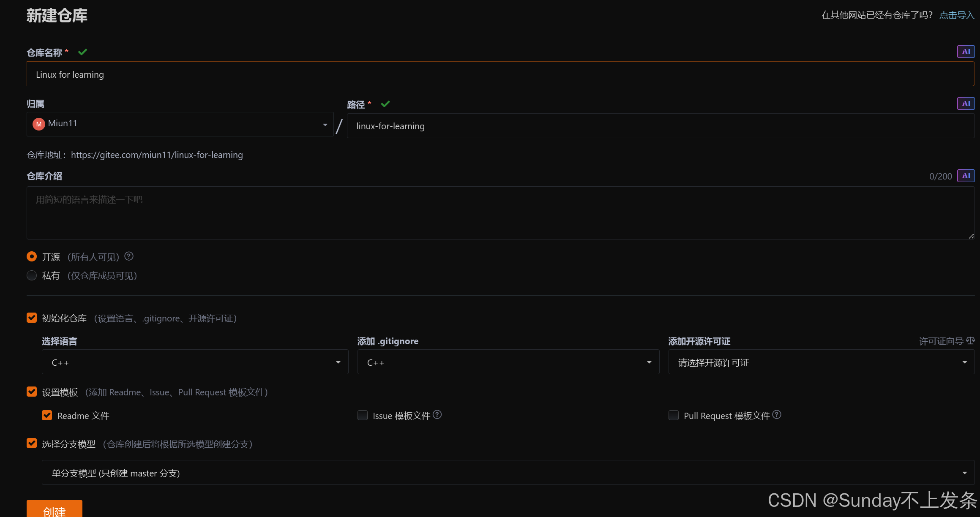Enable the Issue 模板文件 checkbox
980x517 pixels.
[x=363, y=415]
